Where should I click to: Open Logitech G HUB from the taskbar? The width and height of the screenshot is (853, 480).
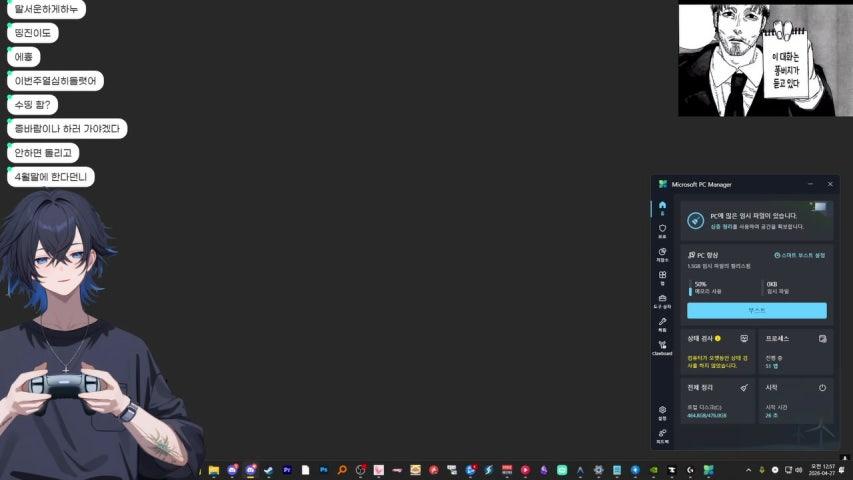690,470
